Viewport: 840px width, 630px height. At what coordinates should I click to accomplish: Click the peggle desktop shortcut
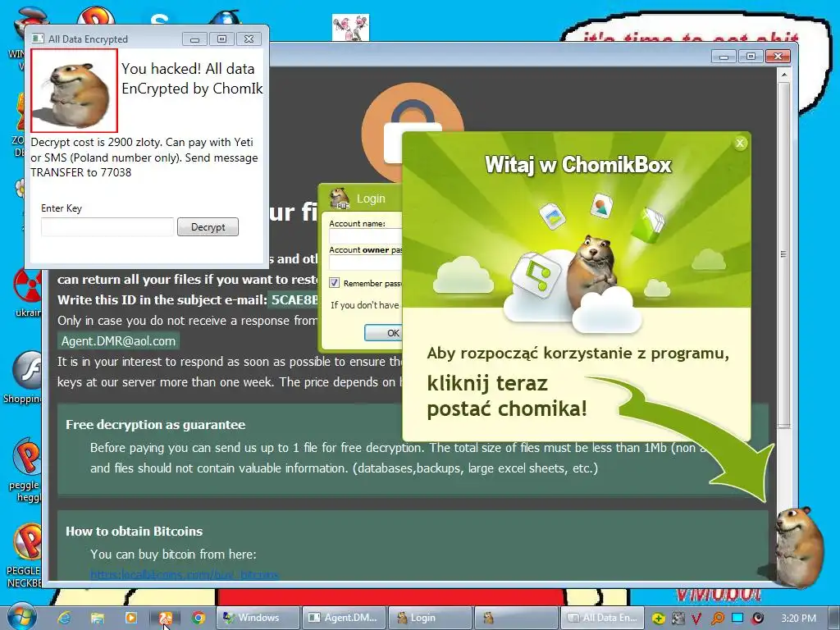[25, 470]
